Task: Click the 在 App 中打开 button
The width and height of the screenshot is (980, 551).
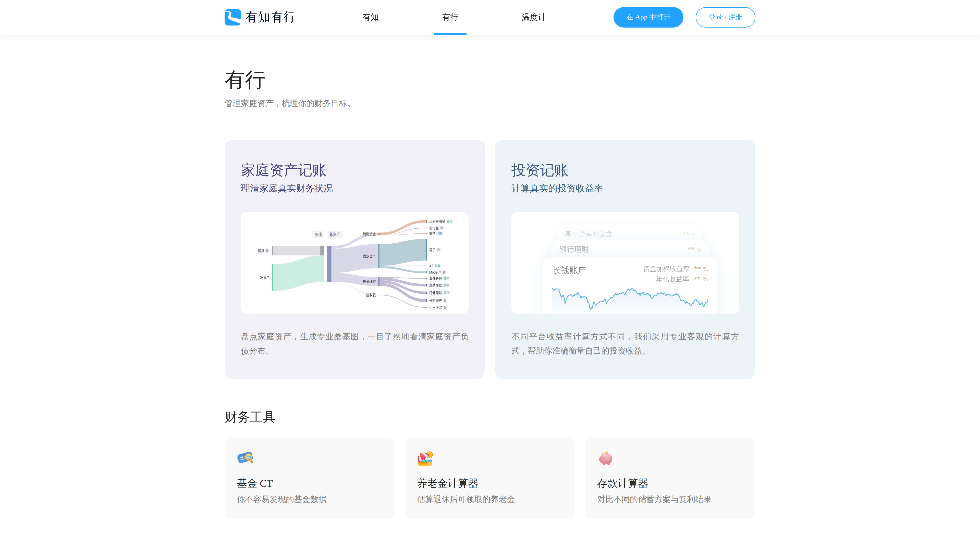Action: coord(648,17)
